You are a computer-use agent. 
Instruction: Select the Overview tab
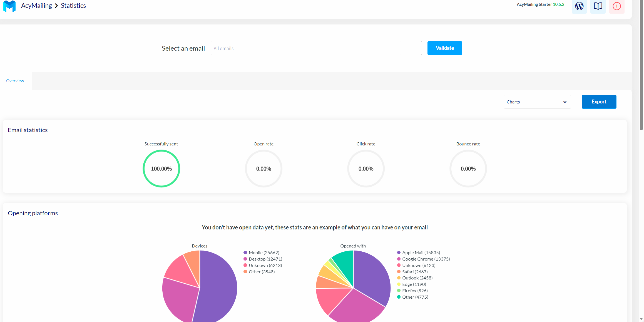15,81
